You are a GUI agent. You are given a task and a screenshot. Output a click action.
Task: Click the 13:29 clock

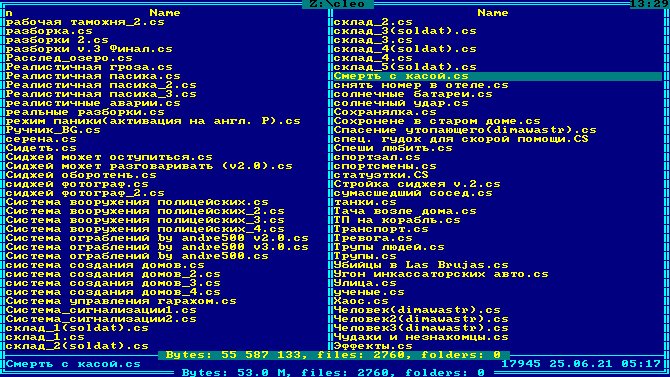(649, 4)
